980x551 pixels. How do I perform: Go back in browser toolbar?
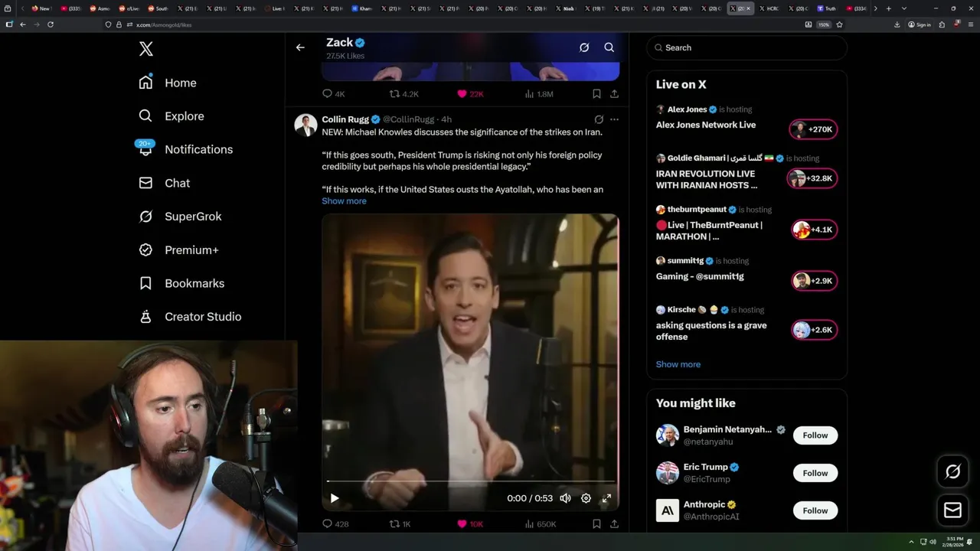(23, 24)
